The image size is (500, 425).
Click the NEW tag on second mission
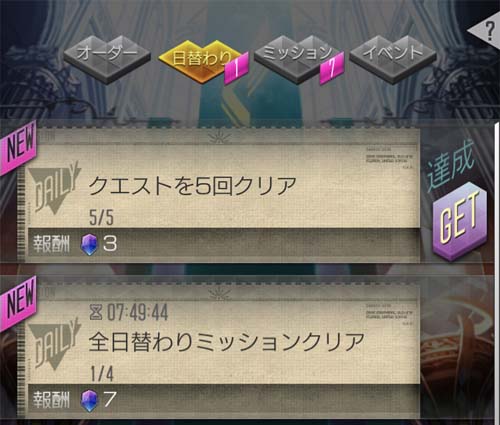[19, 304]
